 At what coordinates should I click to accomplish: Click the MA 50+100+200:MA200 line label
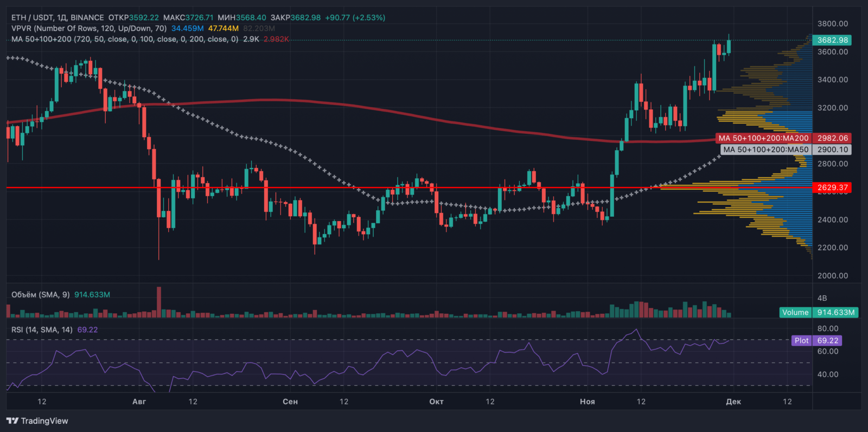tap(763, 138)
